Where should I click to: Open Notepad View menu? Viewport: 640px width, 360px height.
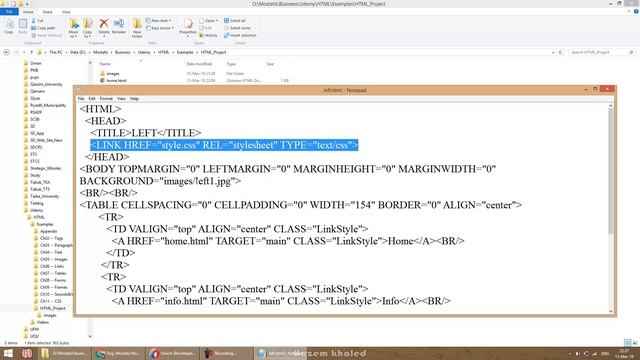click(121, 98)
